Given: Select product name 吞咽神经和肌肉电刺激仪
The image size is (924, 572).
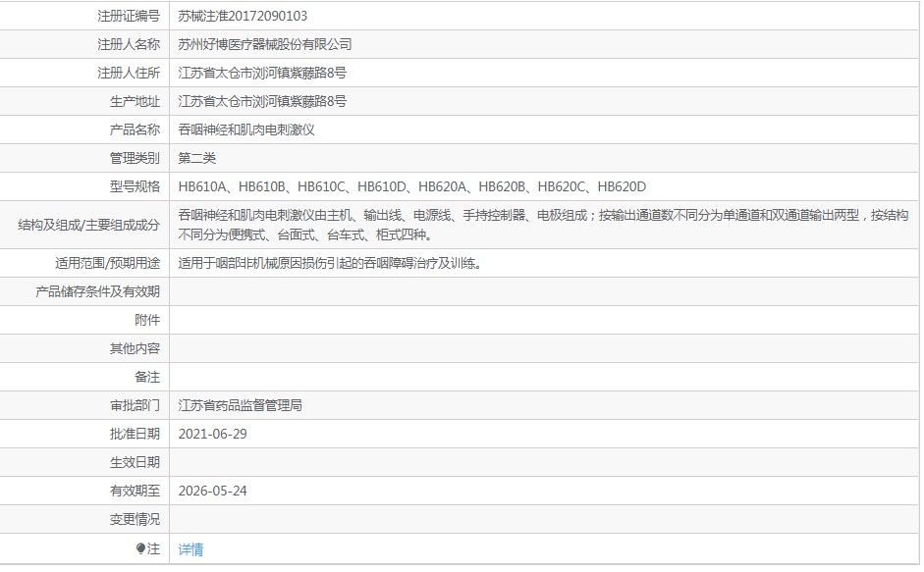Looking at the screenshot, I should tap(246, 130).
